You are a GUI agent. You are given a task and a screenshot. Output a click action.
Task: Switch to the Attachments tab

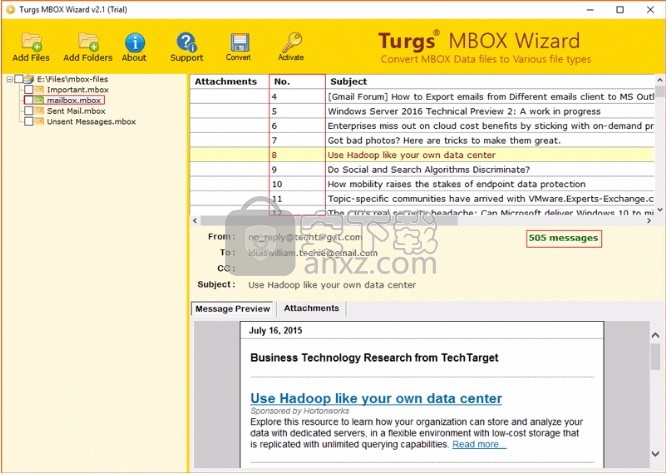(x=311, y=308)
